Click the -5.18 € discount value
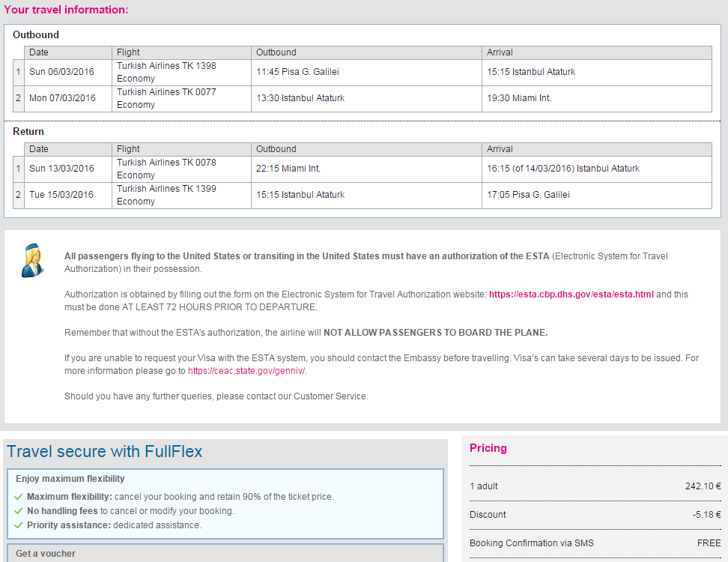Viewport: 728px width, 562px height. [706, 515]
